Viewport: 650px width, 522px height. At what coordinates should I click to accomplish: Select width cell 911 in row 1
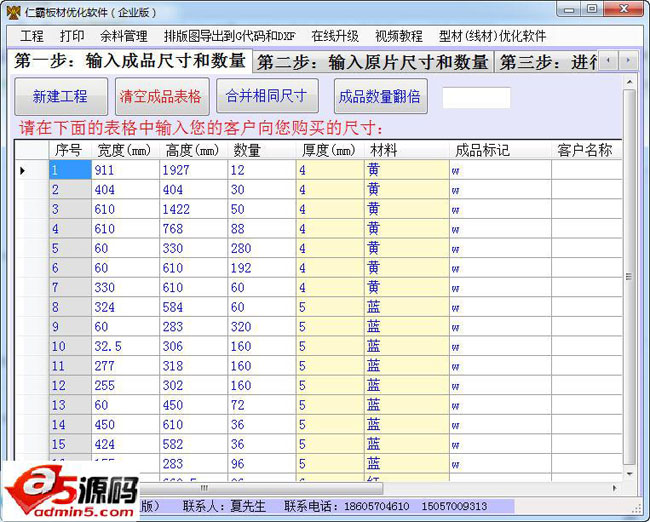(x=125, y=170)
